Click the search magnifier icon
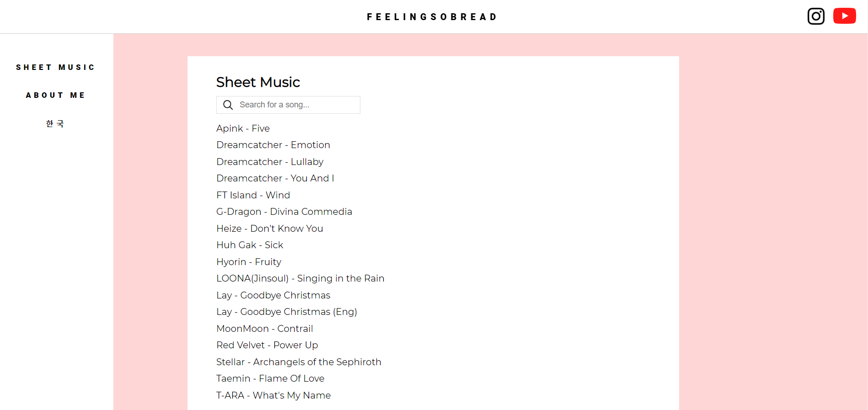Image resolution: width=868 pixels, height=410 pixels. pyautogui.click(x=228, y=105)
